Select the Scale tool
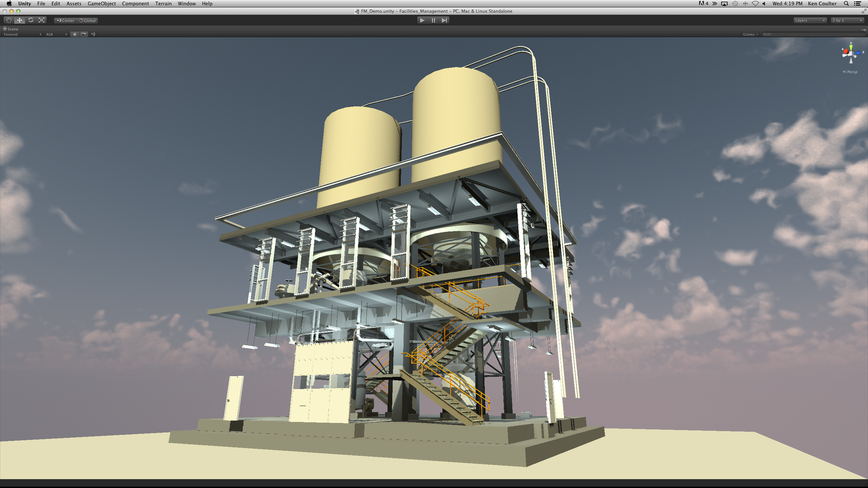The height and width of the screenshot is (488, 868). point(42,20)
